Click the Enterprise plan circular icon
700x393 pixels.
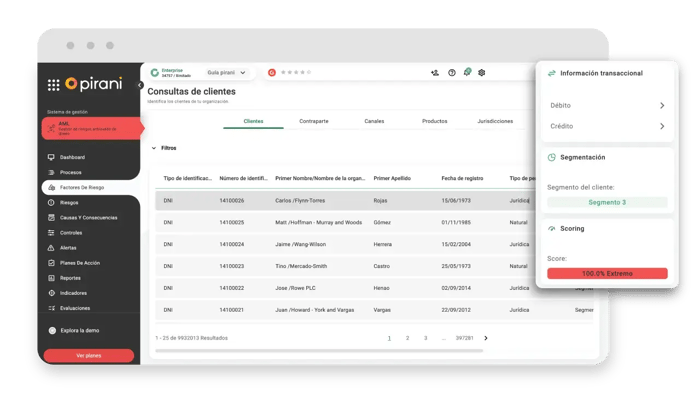[154, 72]
